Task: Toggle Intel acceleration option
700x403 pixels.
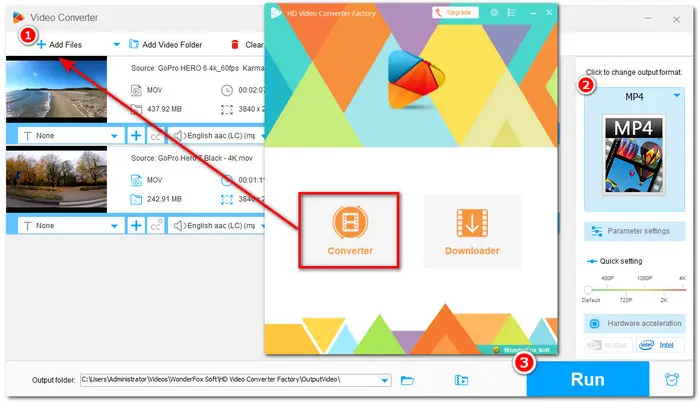Action: 660,345
